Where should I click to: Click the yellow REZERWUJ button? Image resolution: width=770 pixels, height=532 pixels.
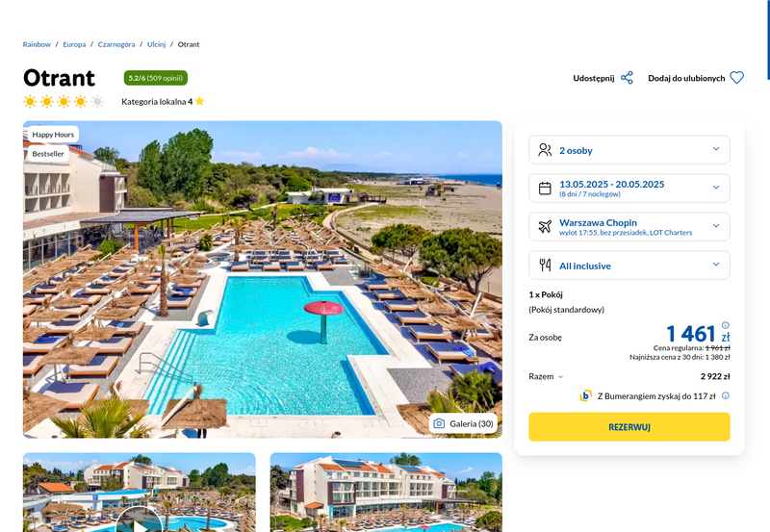pyautogui.click(x=629, y=427)
